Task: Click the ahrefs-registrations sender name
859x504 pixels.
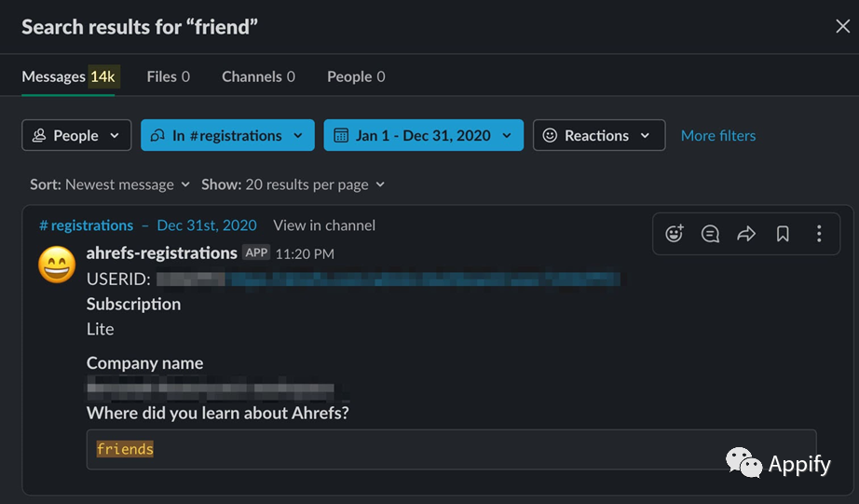Action: (161, 252)
